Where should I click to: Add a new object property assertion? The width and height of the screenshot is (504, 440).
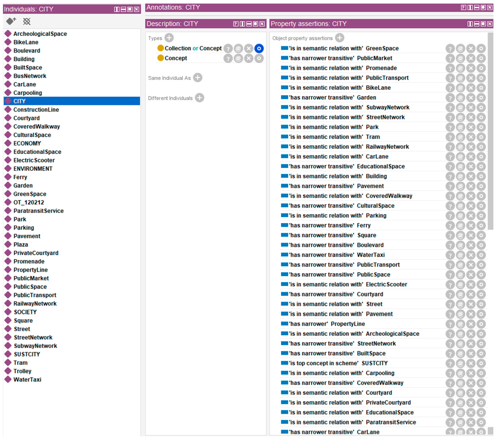click(339, 38)
